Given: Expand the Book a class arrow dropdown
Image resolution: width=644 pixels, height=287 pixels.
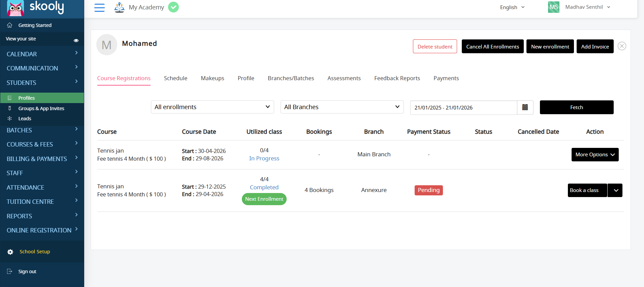Looking at the screenshot, I should (615, 190).
